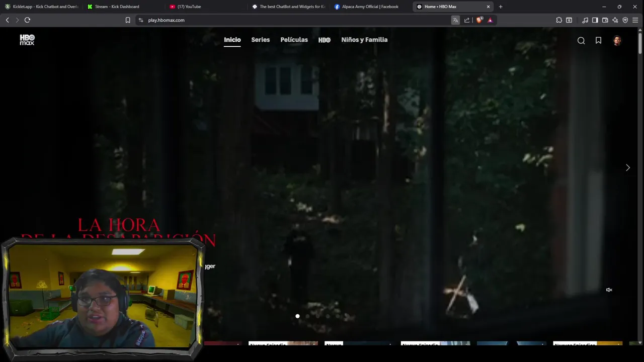The image size is (644, 362).
Task: Click the HBO Max logo
Action: (27, 40)
